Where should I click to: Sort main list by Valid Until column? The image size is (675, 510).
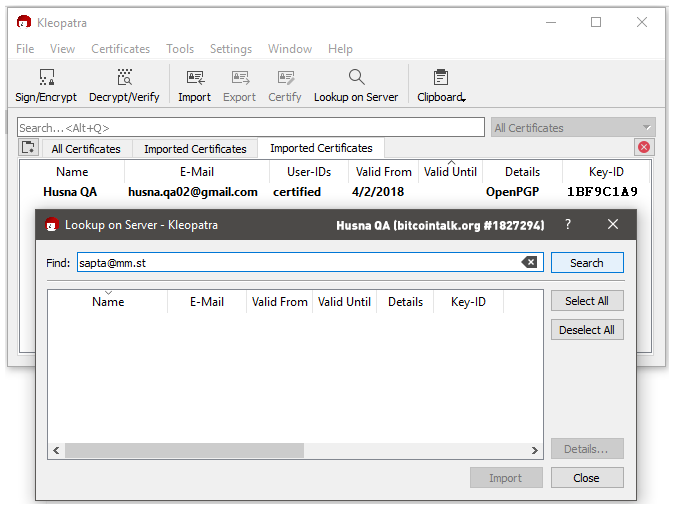click(450, 172)
